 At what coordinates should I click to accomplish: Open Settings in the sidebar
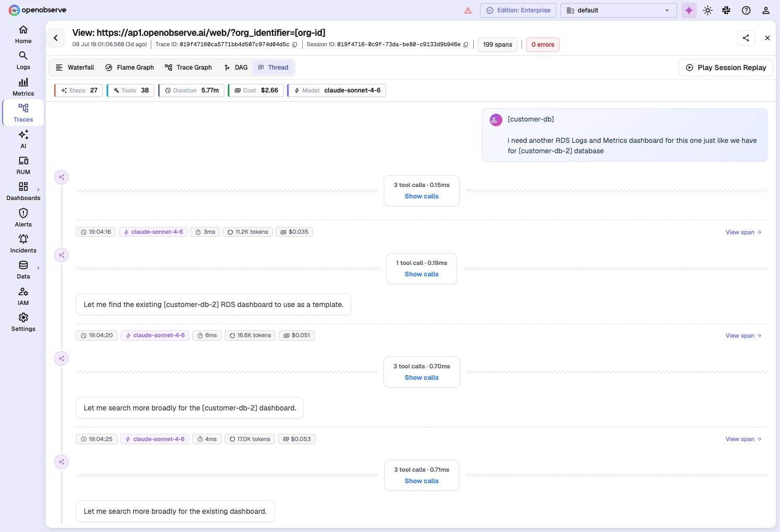tap(23, 322)
